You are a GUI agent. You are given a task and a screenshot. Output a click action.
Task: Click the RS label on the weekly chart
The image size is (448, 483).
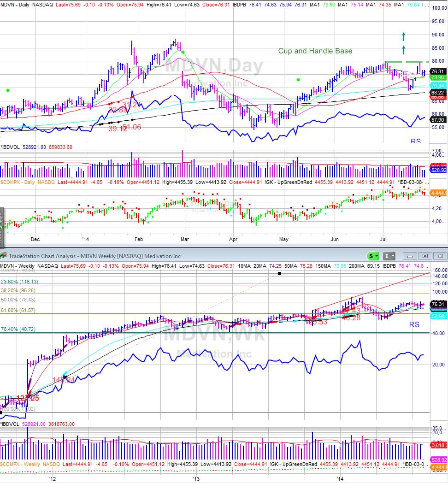coord(414,324)
